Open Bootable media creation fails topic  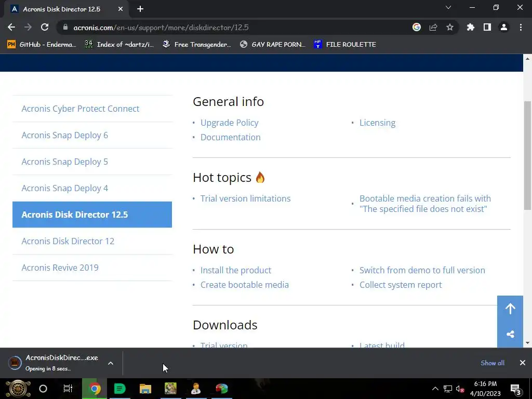click(x=425, y=204)
